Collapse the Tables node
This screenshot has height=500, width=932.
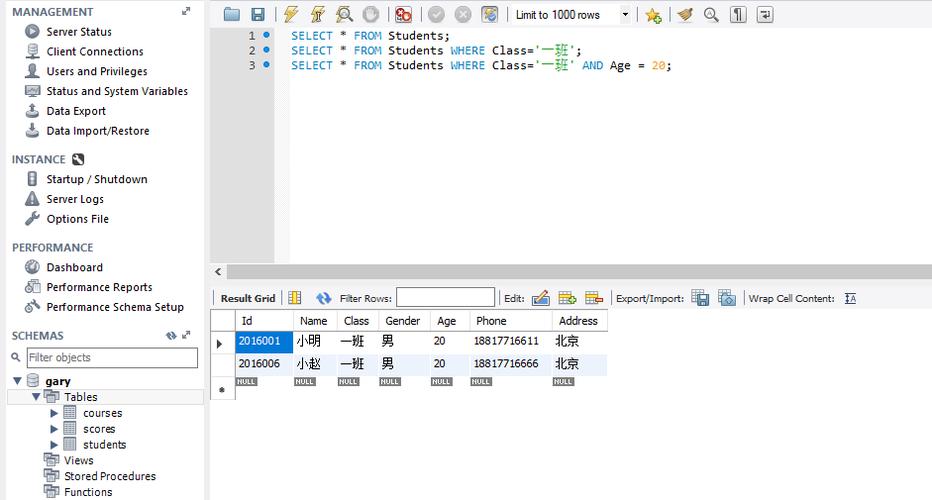tap(36, 397)
